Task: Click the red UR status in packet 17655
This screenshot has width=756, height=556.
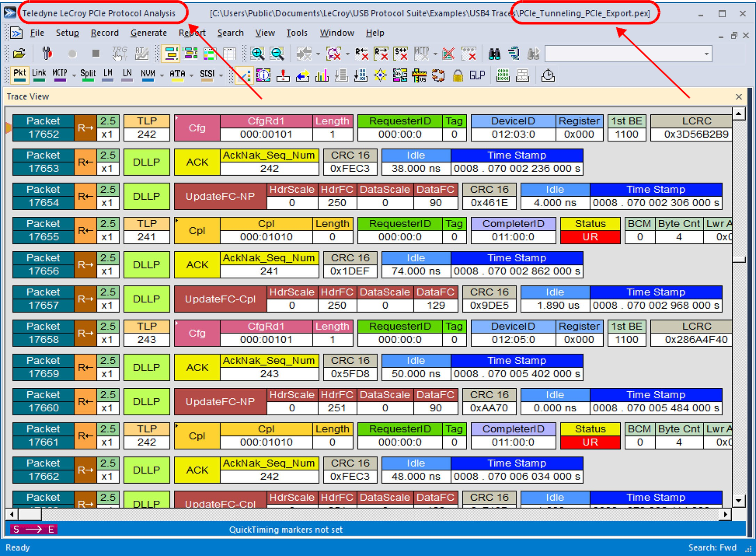Action: (590, 237)
